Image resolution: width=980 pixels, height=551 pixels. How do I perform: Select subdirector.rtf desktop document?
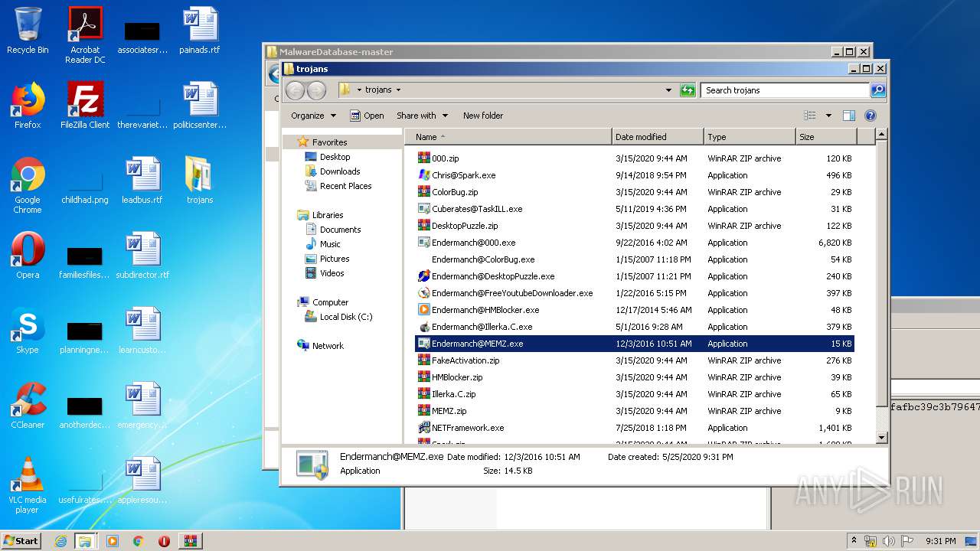[x=142, y=256]
